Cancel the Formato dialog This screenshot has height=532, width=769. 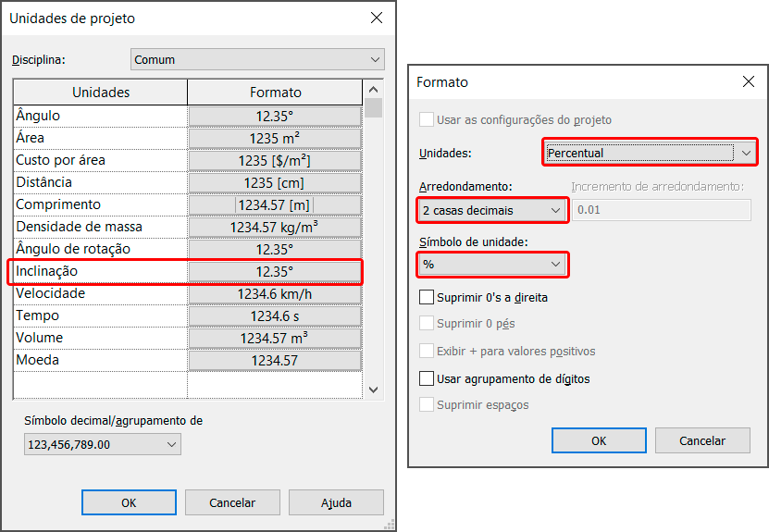702,440
